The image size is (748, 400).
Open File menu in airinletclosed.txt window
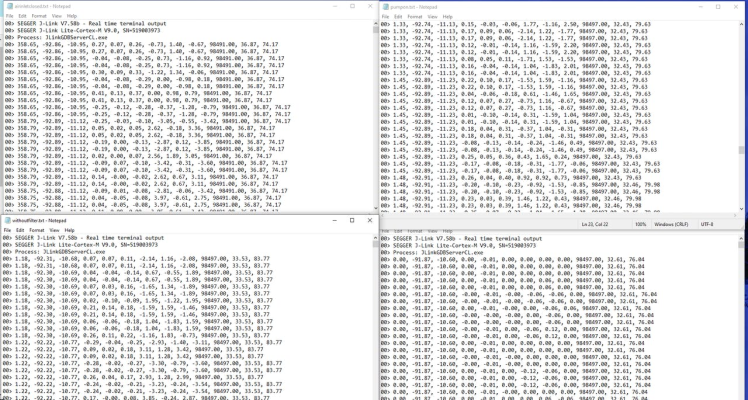tap(9, 16)
